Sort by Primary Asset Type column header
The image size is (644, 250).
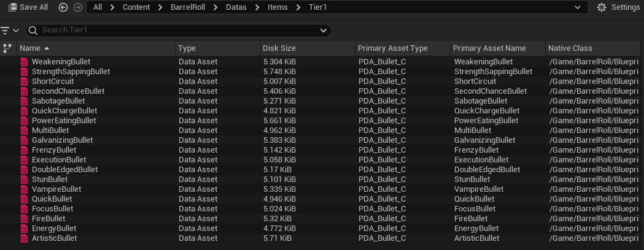click(x=392, y=48)
